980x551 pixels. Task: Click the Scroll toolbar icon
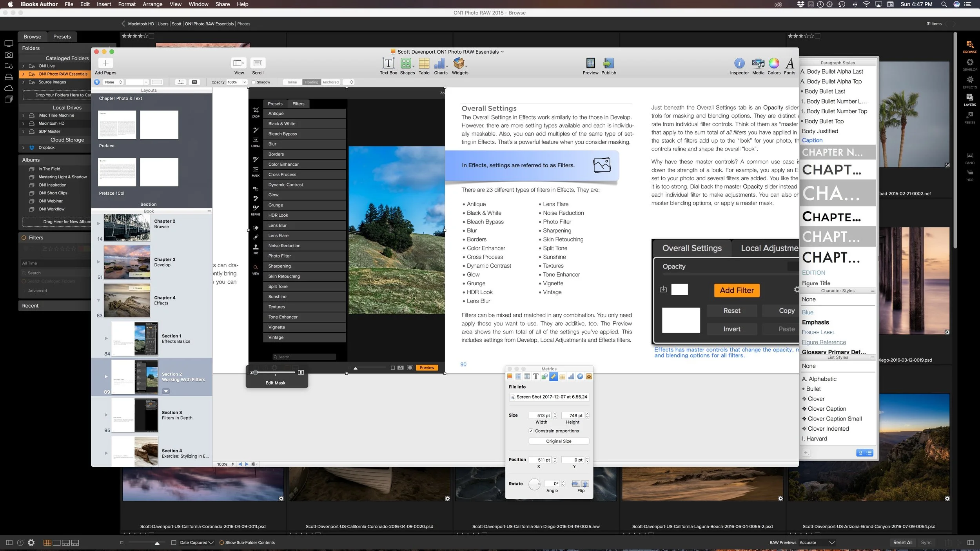(x=258, y=63)
